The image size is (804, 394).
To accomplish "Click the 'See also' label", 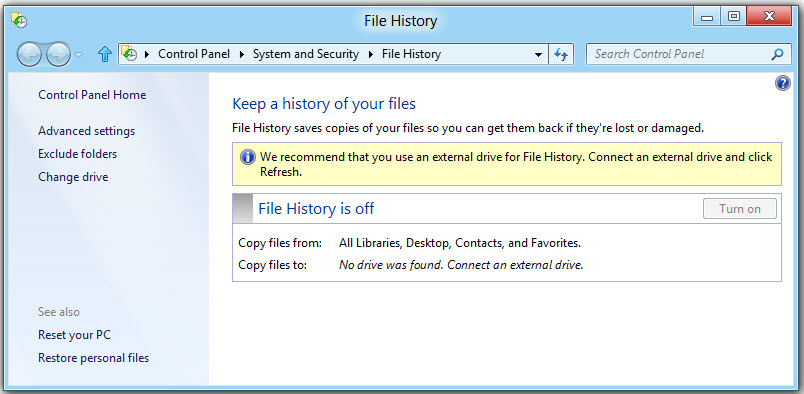I will pos(59,312).
